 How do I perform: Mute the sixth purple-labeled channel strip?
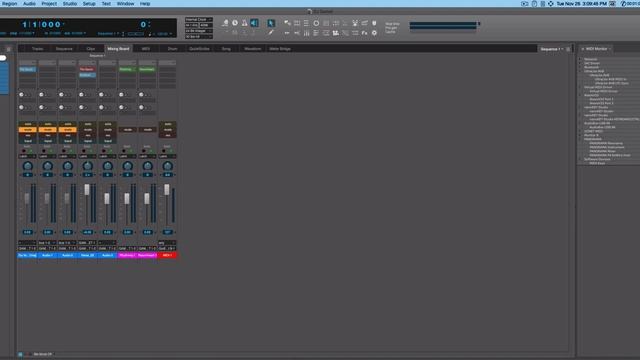tap(127, 130)
